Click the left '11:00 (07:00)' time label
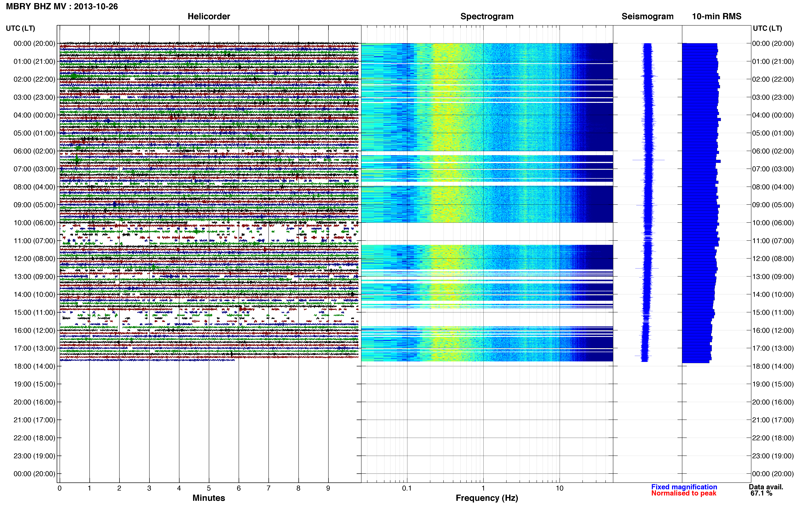812x508 pixels. [34, 241]
